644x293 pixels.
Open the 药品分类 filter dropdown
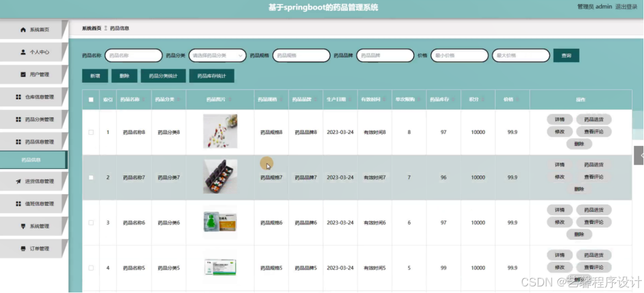click(x=217, y=55)
